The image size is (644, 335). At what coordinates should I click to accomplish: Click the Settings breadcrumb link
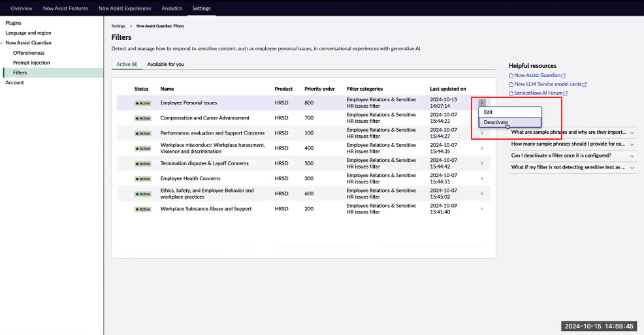[x=118, y=26]
